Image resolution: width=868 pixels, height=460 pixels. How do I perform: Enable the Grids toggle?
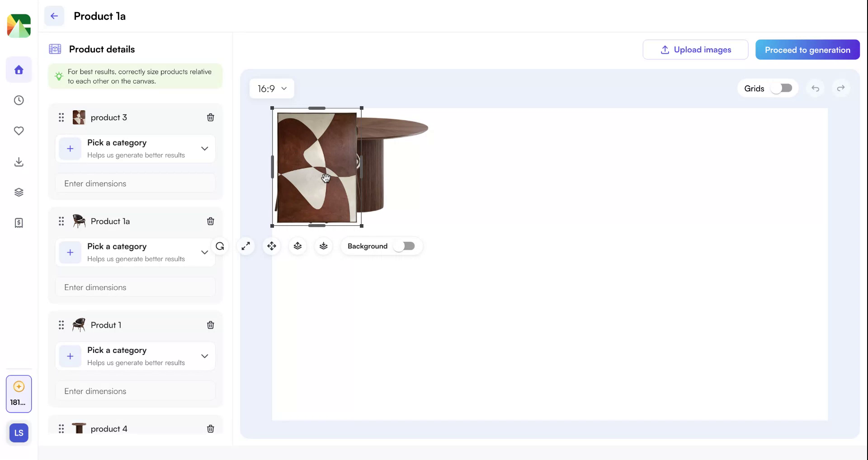click(x=781, y=88)
